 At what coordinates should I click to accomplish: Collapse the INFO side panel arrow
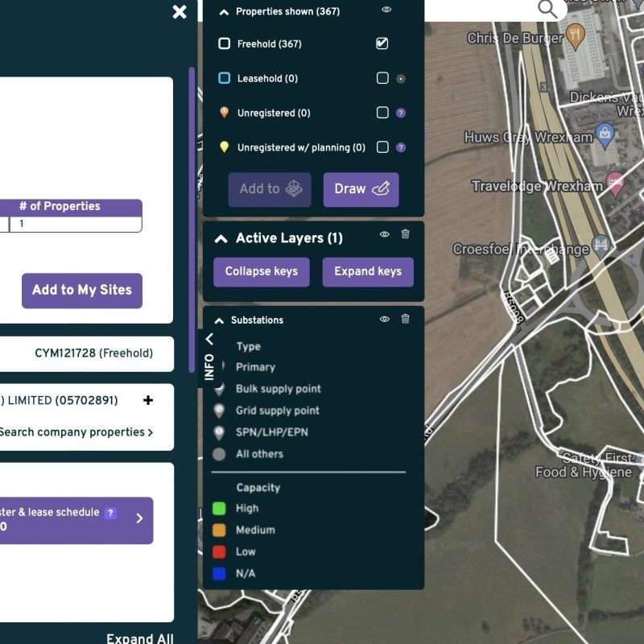209,339
